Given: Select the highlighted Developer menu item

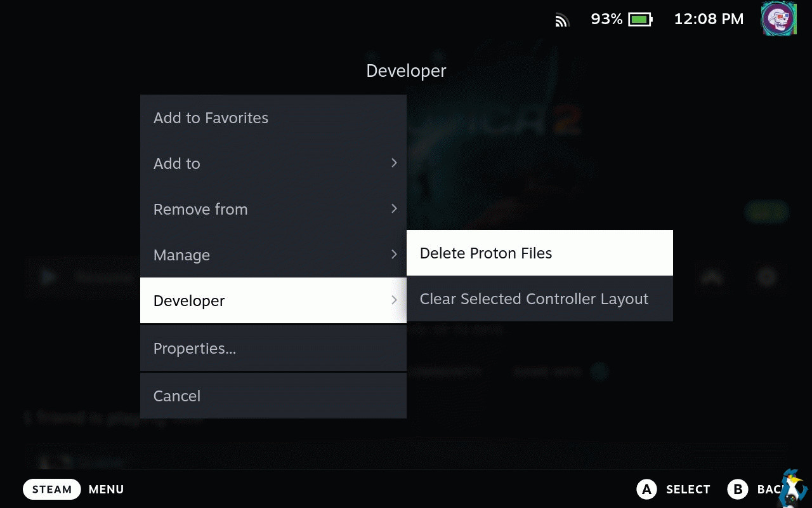Looking at the screenshot, I should [x=273, y=300].
